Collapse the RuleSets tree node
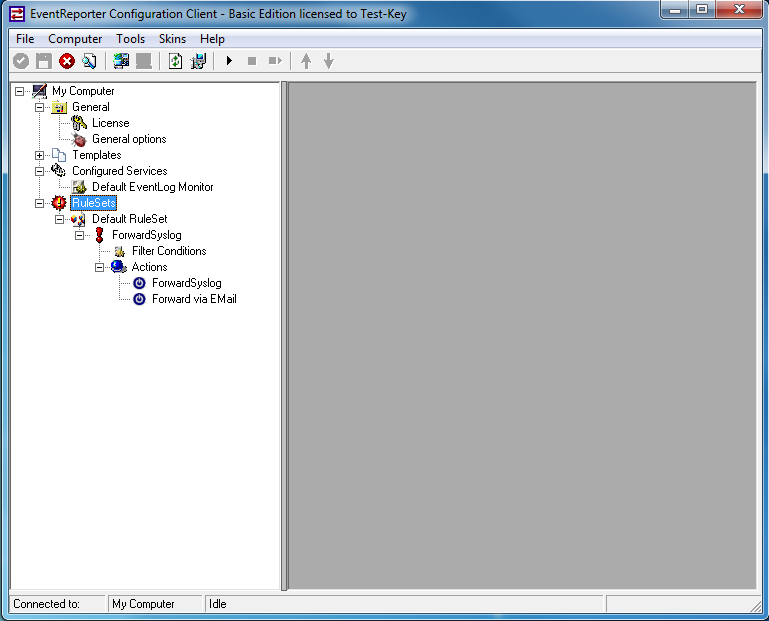Viewport: 769px width, 621px height. pyautogui.click(x=39, y=203)
